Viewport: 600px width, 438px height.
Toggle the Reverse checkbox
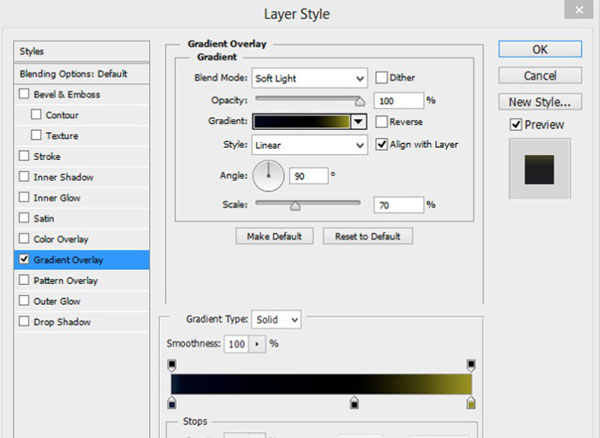[x=381, y=121]
